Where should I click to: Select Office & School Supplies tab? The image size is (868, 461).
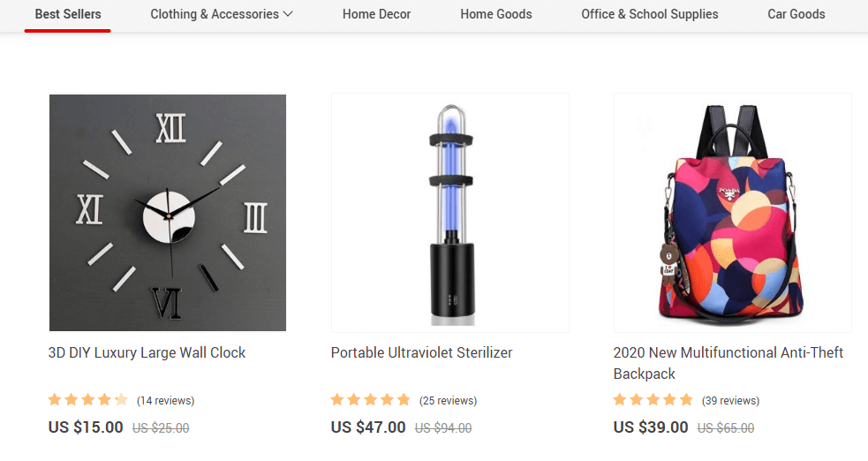[649, 14]
